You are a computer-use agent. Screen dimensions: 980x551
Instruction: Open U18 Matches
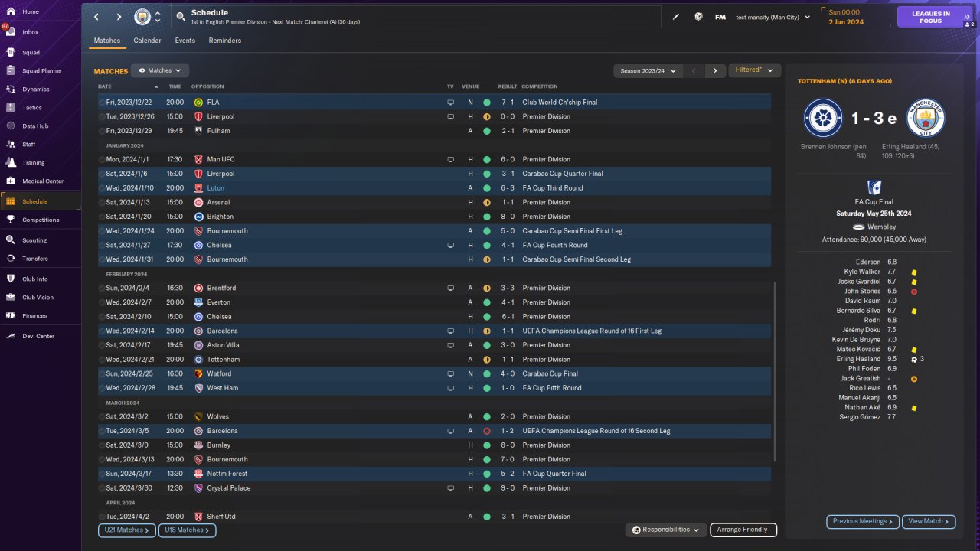(188, 530)
